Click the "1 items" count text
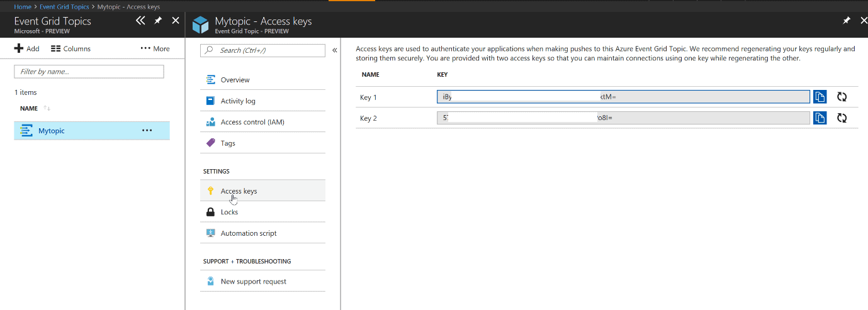This screenshot has width=868, height=310. (26, 92)
